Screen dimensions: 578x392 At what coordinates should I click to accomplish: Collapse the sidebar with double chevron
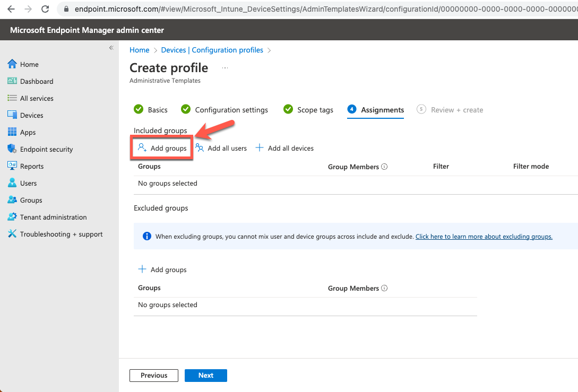point(111,48)
